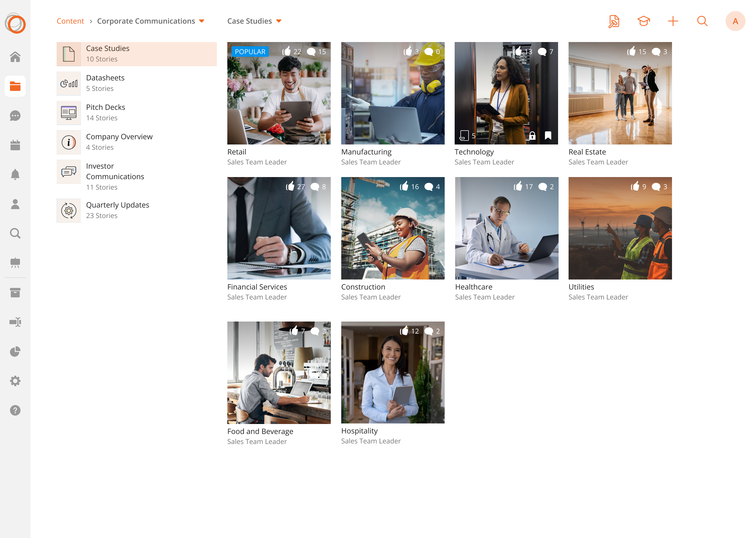Toggle bookmark on the Technology story

[548, 136]
